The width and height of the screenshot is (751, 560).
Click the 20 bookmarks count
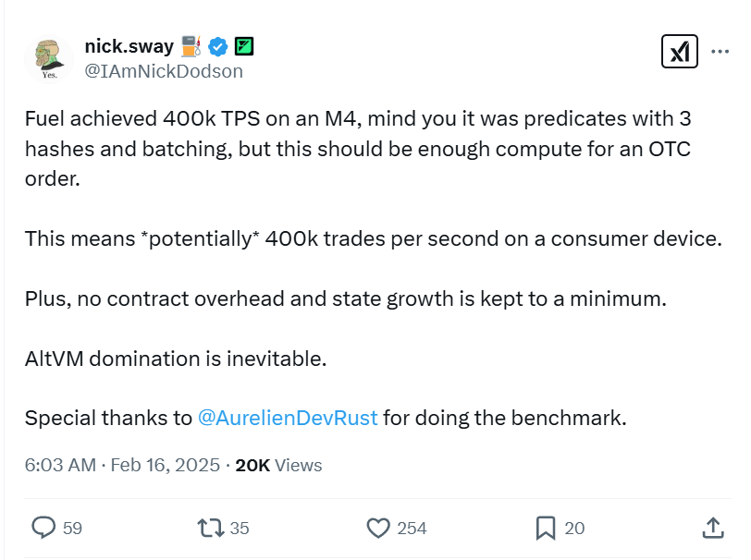pyautogui.click(x=574, y=528)
